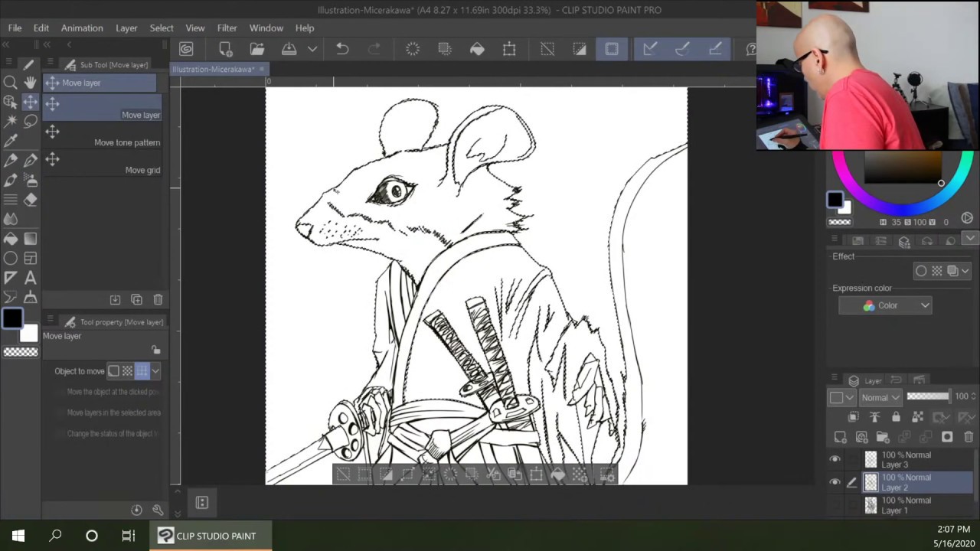The height and width of the screenshot is (551, 980).
Task: Select the Eraser tool
Action: click(x=30, y=200)
